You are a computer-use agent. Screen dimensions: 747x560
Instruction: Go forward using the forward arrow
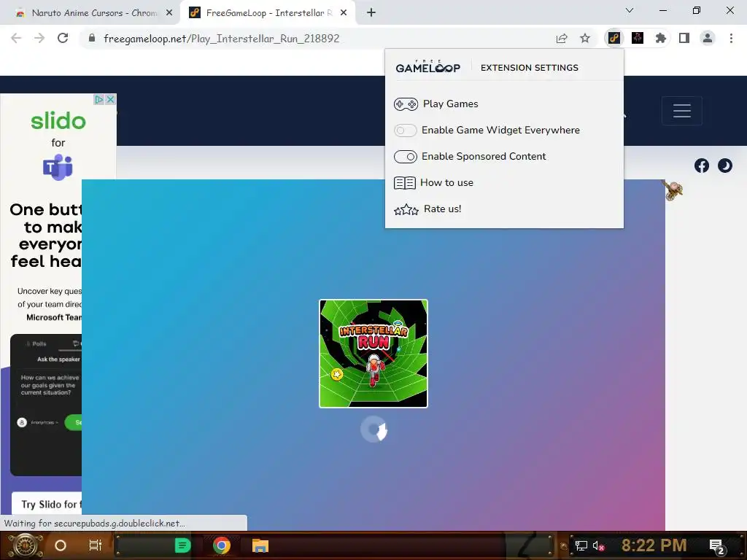[x=39, y=38]
